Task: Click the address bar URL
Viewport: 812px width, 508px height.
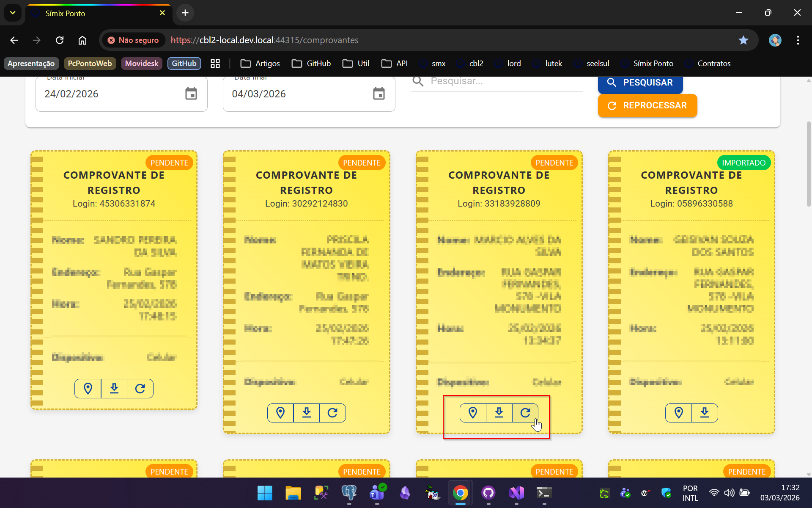Action: (264, 40)
